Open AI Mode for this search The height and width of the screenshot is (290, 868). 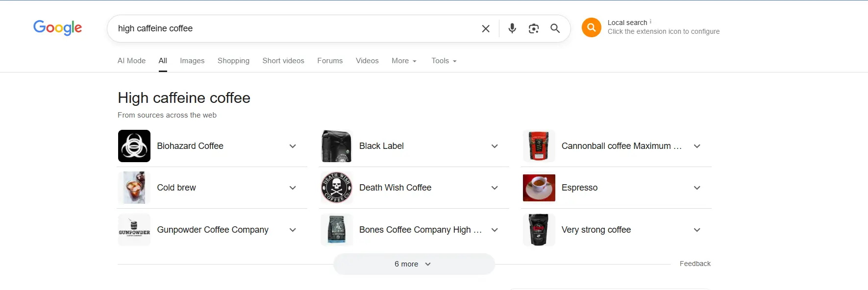(x=131, y=61)
